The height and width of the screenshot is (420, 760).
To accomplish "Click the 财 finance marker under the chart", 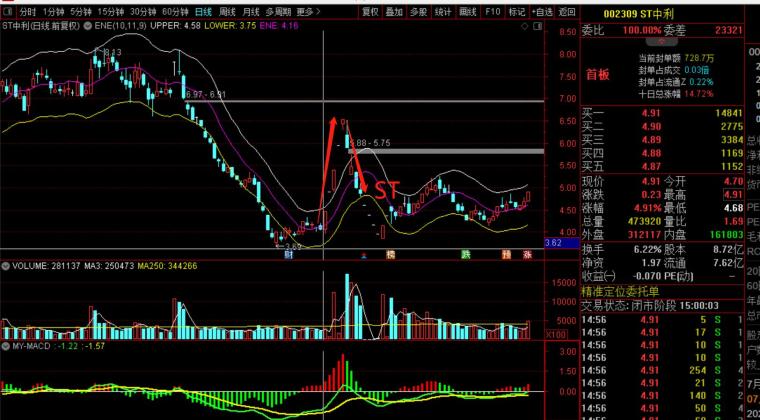I will 288,255.
